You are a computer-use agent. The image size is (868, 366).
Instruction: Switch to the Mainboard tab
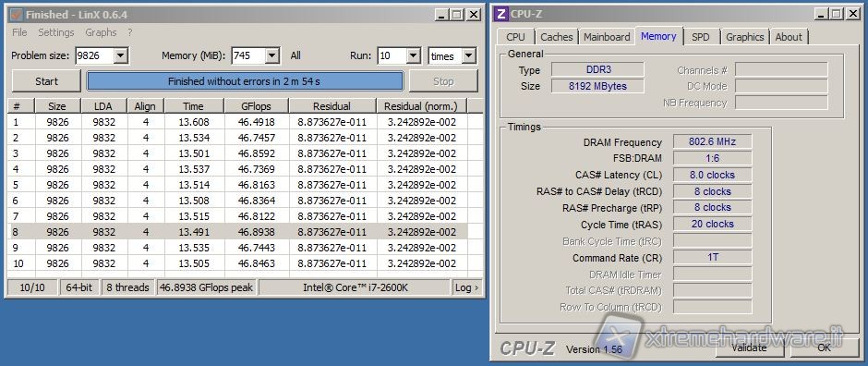(x=607, y=37)
